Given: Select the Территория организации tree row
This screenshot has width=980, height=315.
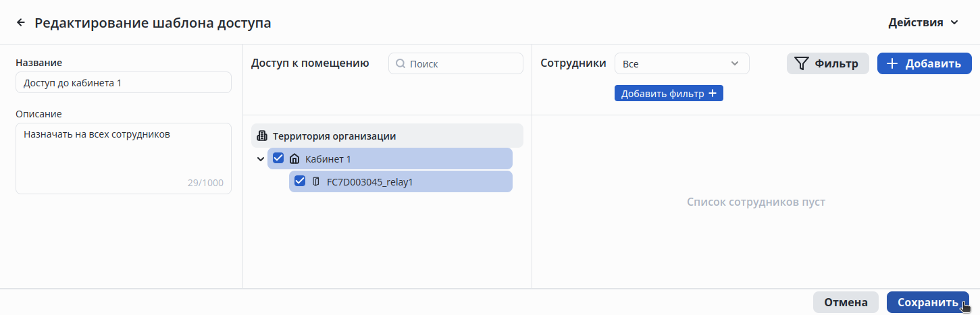Looking at the screenshot, I should click(387, 136).
